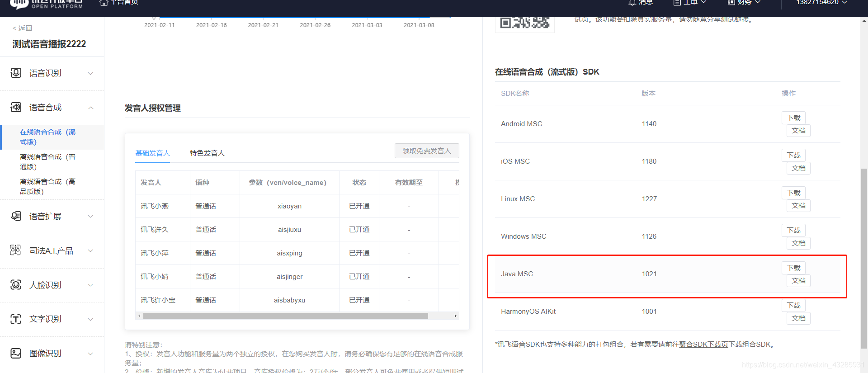Download the Java MSC SDK

pyautogui.click(x=793, y=268)
